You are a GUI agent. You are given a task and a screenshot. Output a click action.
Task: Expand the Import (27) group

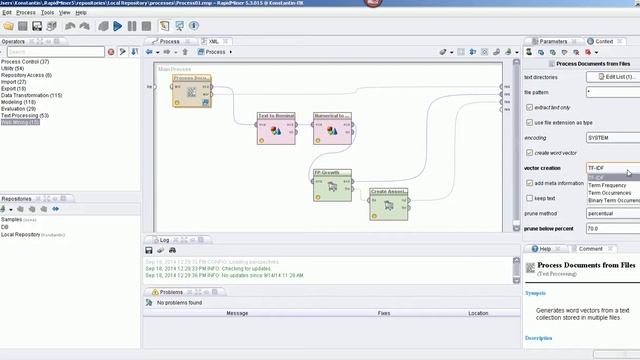pos(13,82)
